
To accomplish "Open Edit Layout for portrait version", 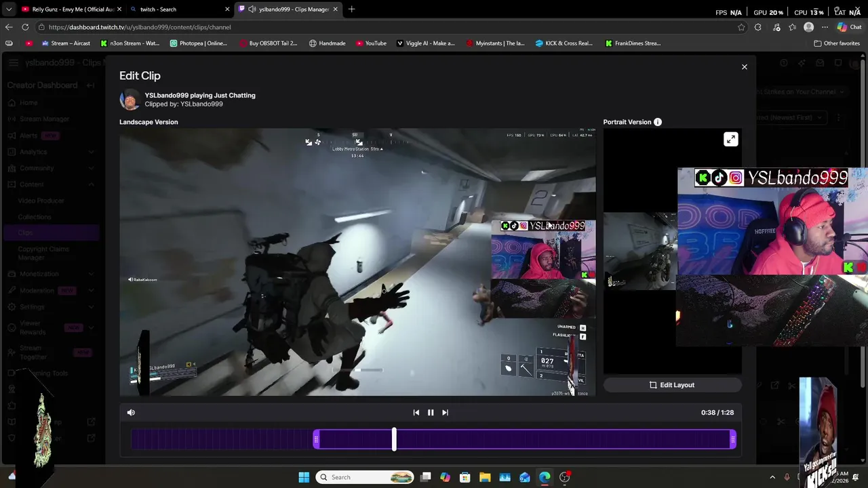I will tap(672, 385).
